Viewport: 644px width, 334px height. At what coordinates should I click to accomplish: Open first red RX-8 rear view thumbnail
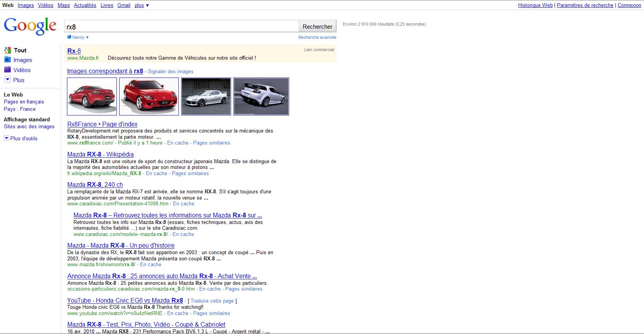click(x=92, y=96)
